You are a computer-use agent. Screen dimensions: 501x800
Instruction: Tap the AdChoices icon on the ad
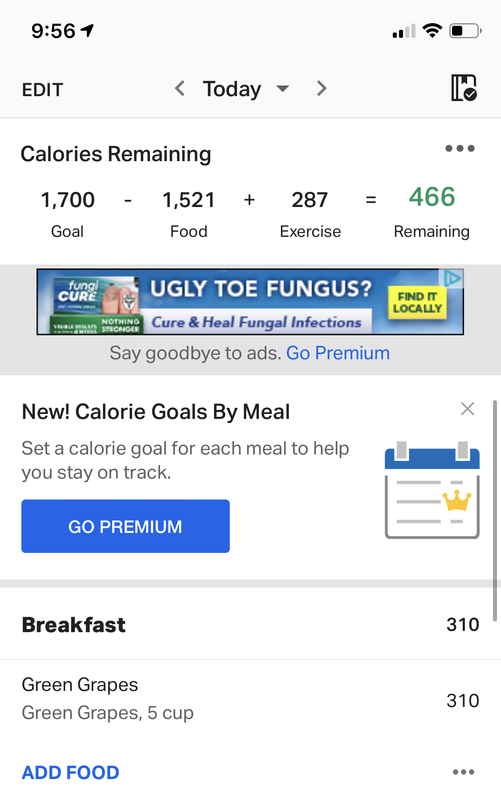(453, 278)
